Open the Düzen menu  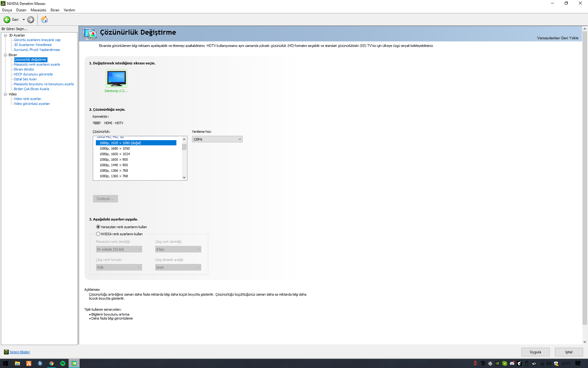[21, 10]
